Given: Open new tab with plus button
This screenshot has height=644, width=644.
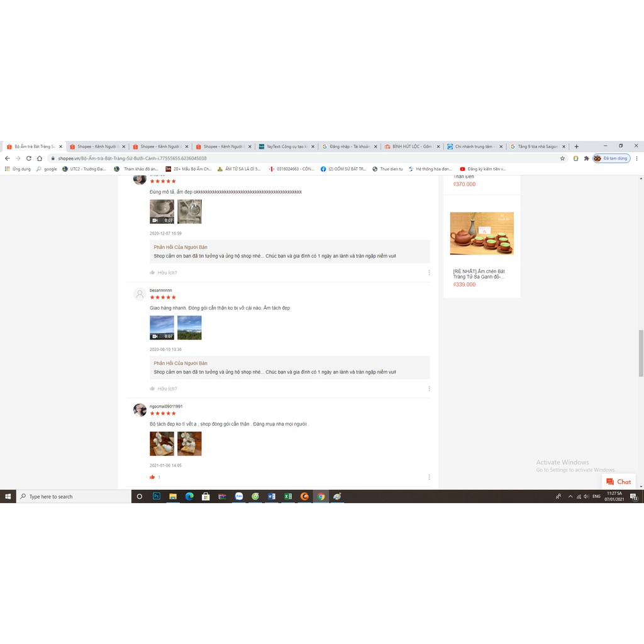Looking at the screenshot, I should click(x=577, y=147).
